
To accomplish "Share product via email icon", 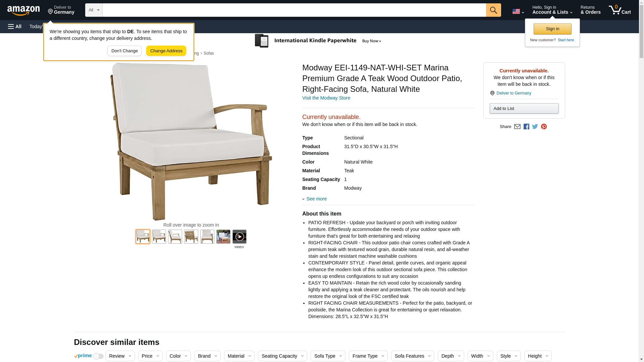I will [517, 127].
